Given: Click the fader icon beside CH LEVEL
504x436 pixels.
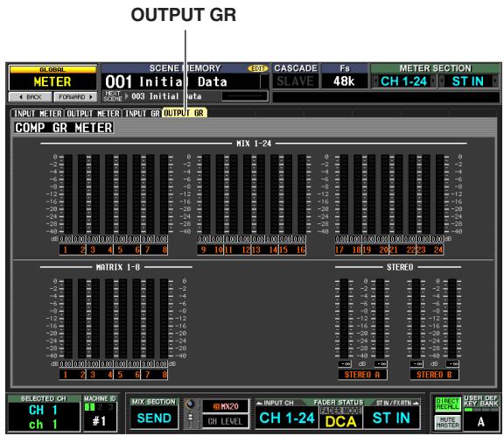Looking at the screenshot, I should pyautogui.click(x=190, y=418).
